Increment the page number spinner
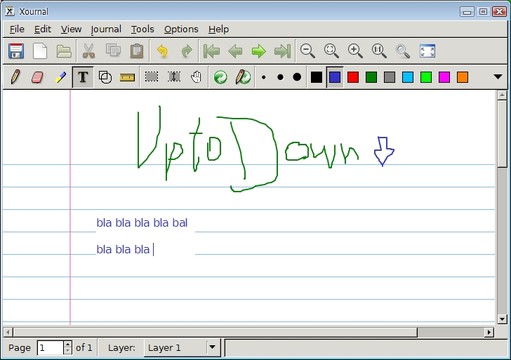Image resolution: width=511 pixels, height=360 pixels. pyautogui.click(x=68, y=344)
